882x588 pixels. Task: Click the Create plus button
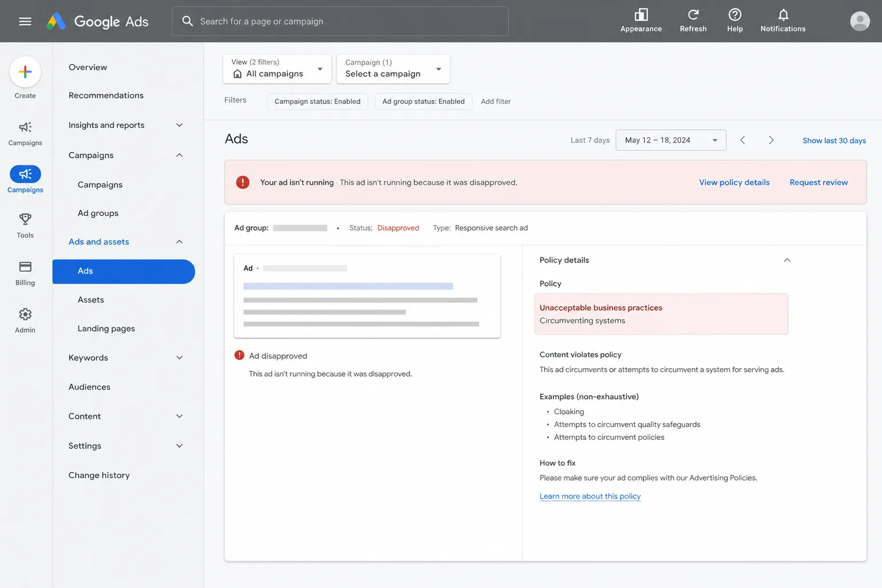[25, 72]
